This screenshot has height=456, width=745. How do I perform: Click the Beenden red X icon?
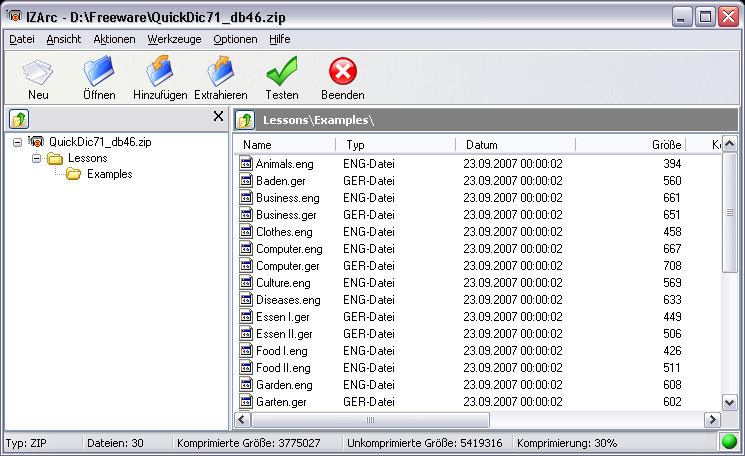343,71
